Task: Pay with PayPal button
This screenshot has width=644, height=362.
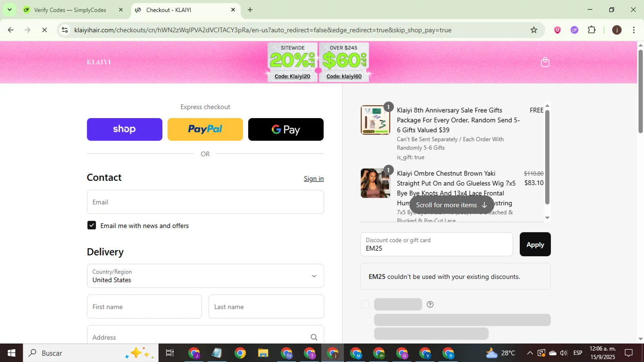Action: (x=205, y=129)
